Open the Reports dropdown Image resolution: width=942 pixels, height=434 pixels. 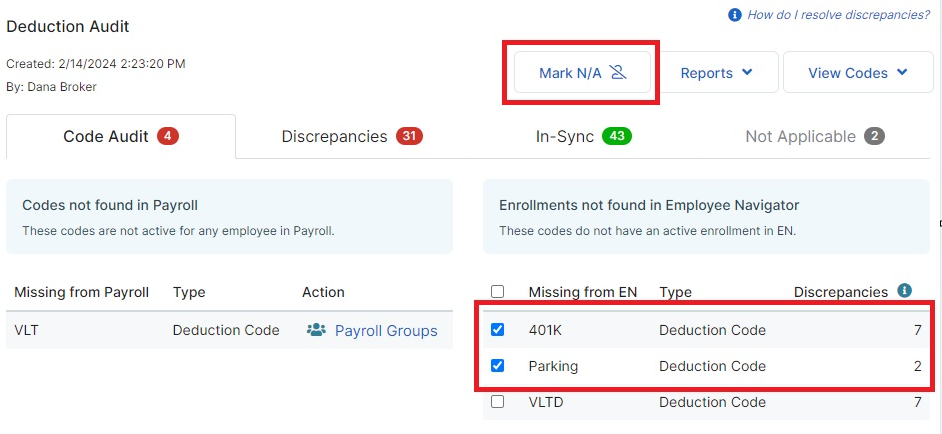pos(716,72)
